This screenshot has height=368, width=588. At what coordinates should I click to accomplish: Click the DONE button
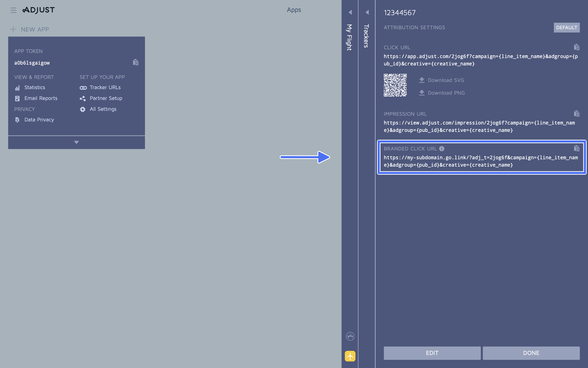click(531, 353)
